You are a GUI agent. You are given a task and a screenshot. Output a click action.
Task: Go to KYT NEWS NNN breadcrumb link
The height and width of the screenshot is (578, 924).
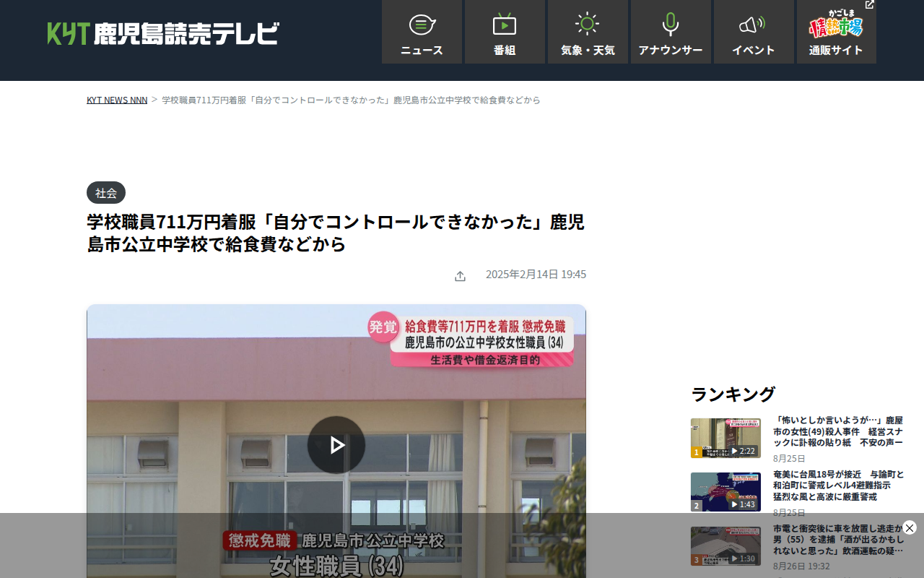tap(117, 100)
